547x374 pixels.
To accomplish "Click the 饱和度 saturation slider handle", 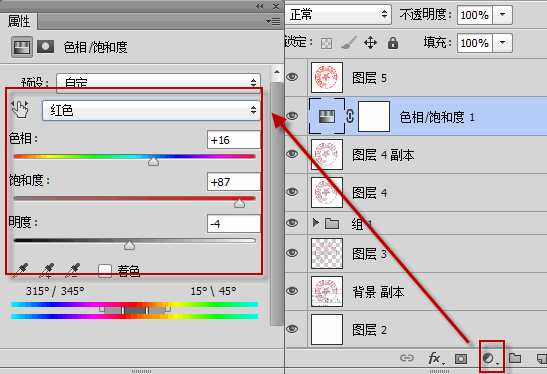I will (239, 203).
